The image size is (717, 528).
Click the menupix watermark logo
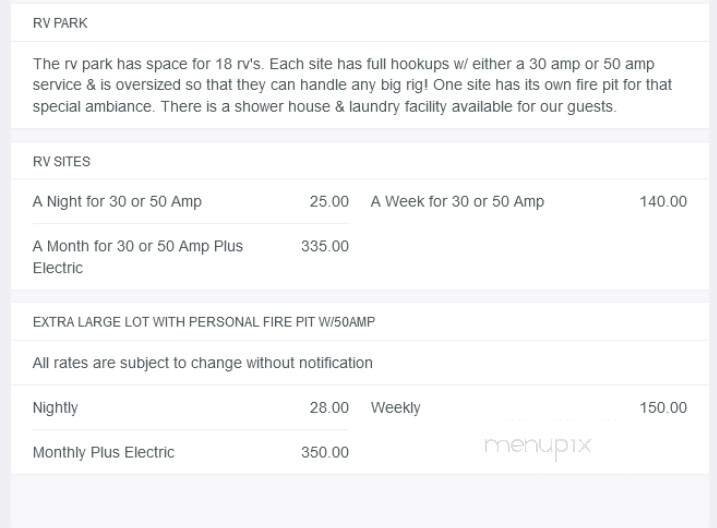[x=537, y=446]
